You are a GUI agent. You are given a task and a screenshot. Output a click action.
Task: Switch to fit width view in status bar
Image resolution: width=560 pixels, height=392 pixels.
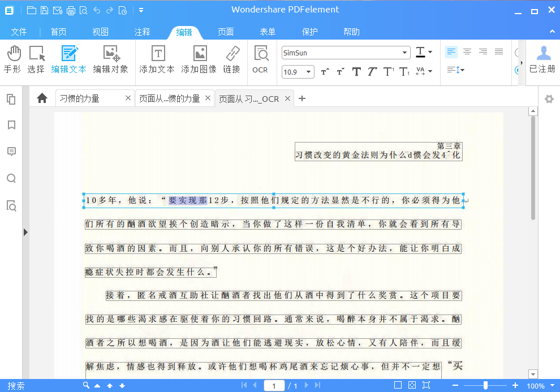(427, 385)
